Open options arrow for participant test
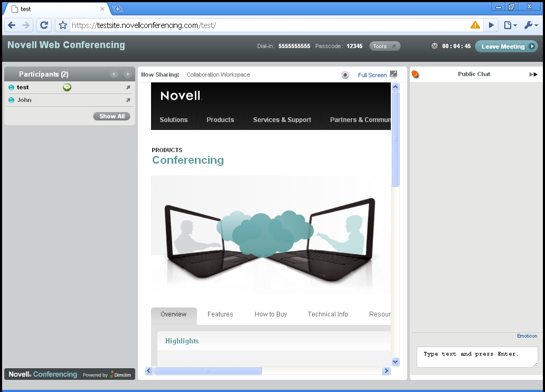 (x=128, y=88)
